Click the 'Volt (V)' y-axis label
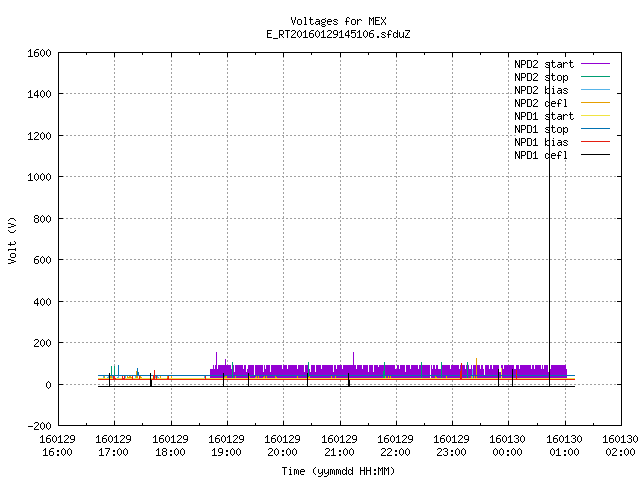Viewport: 640px width, 480px height. [x=12, y=241]
